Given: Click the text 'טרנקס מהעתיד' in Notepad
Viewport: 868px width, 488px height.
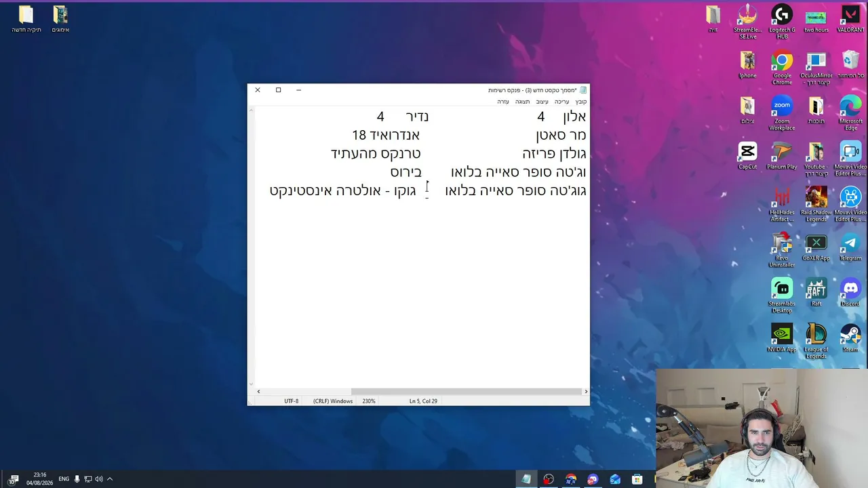Looking at the screenshot, I should point(376,153).
